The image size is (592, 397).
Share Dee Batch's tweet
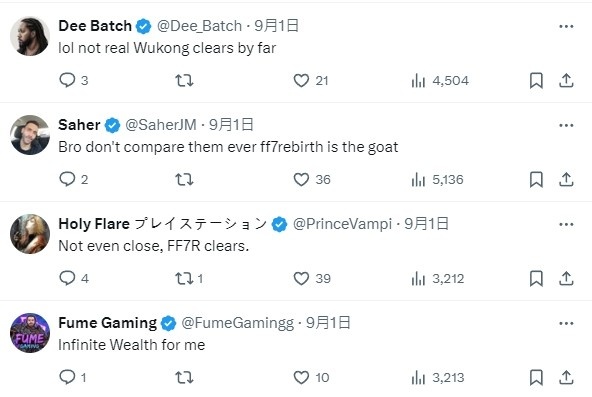pos(566,80)
